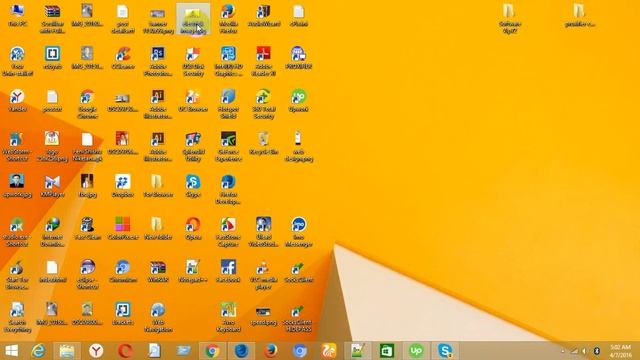This screenshot has width=640, height=360.
Task: Select the Yandex browser desktop shortcut
Action: coord(18,101)
